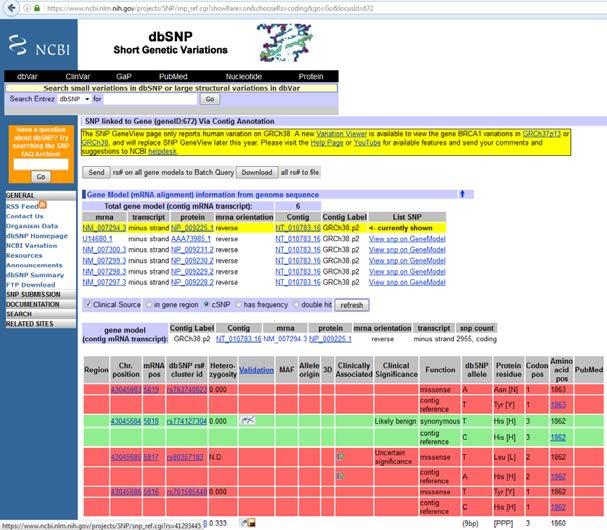
Task: Toggle the Clinical Source checkbox
Action: tap(88, 304)
